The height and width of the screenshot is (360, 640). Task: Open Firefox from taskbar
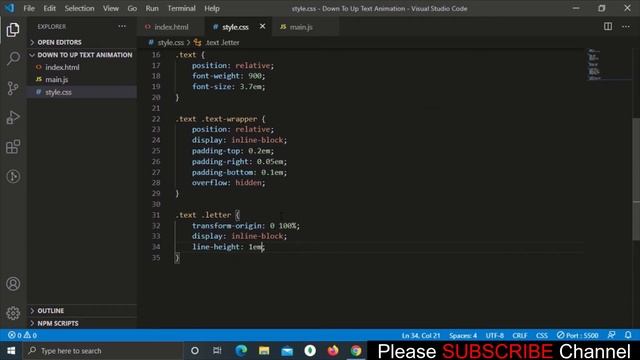pos(333,351)
